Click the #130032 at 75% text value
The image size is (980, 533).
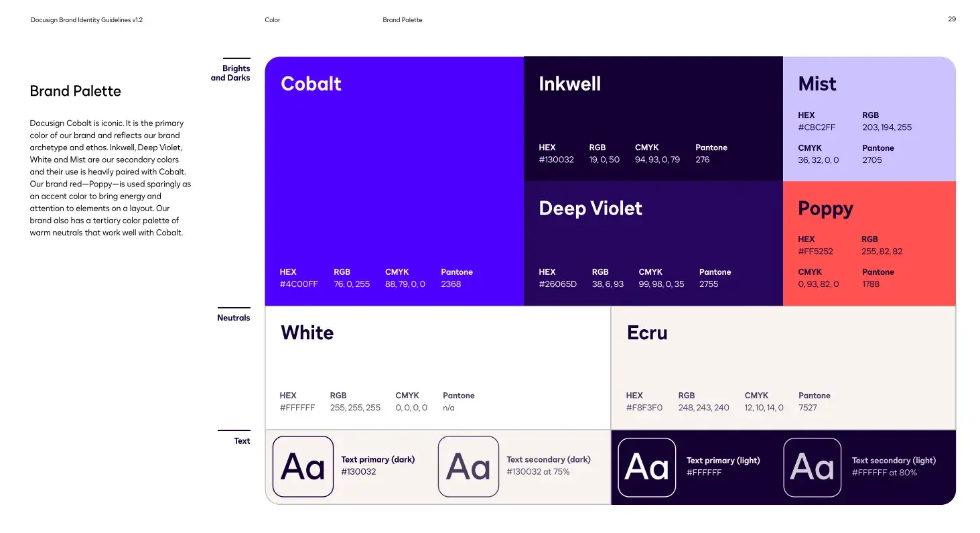pos(538,471)
